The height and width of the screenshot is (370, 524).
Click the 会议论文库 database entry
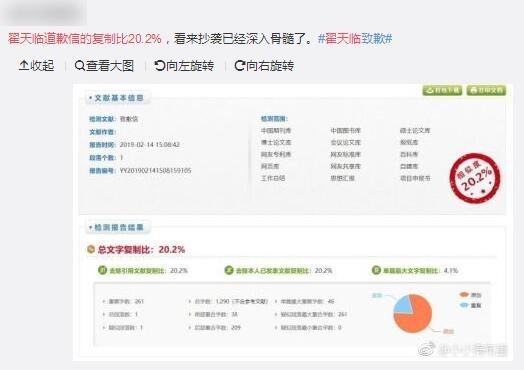tap(346, 142)
